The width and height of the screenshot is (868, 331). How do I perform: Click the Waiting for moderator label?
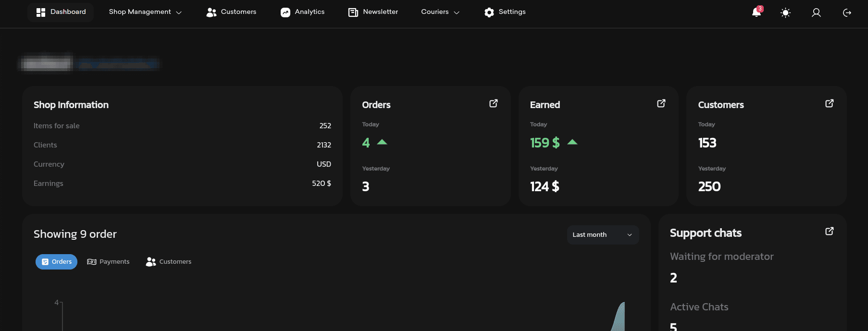722,257
